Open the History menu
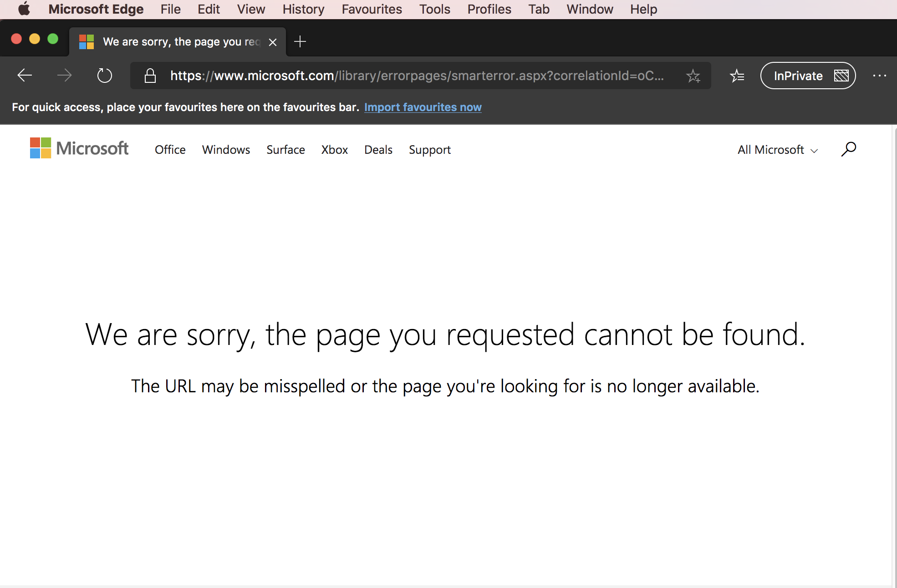The height and width of the screenshot is (588, 897). [x=303, y=9]
